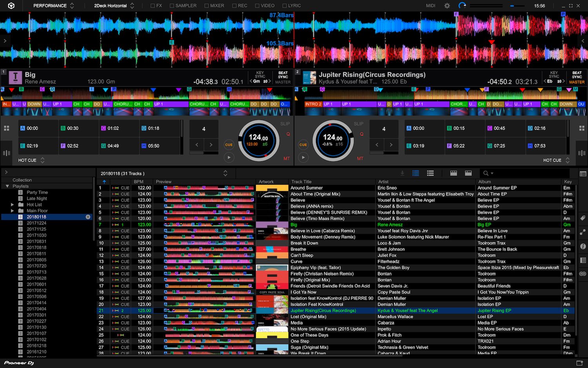
Task: Click the second browser window layout icon
Action: (x=468, y=173)
